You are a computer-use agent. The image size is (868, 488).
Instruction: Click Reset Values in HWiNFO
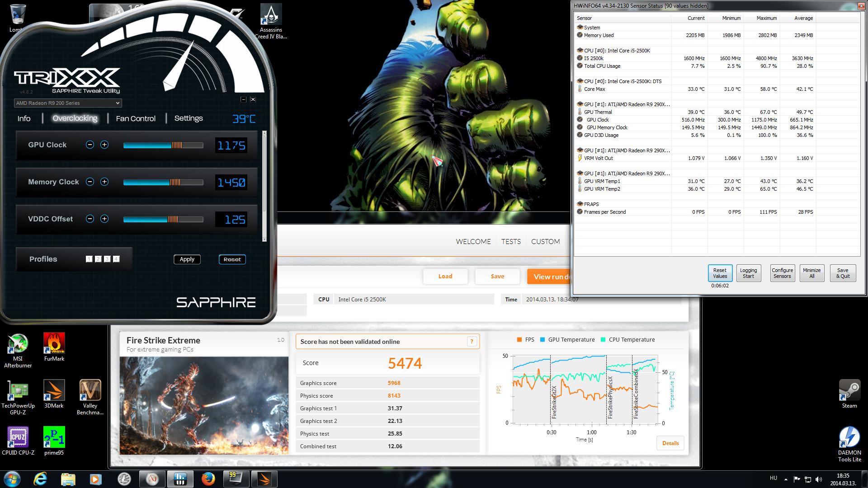pyautogui.click(x=720, y=273)
